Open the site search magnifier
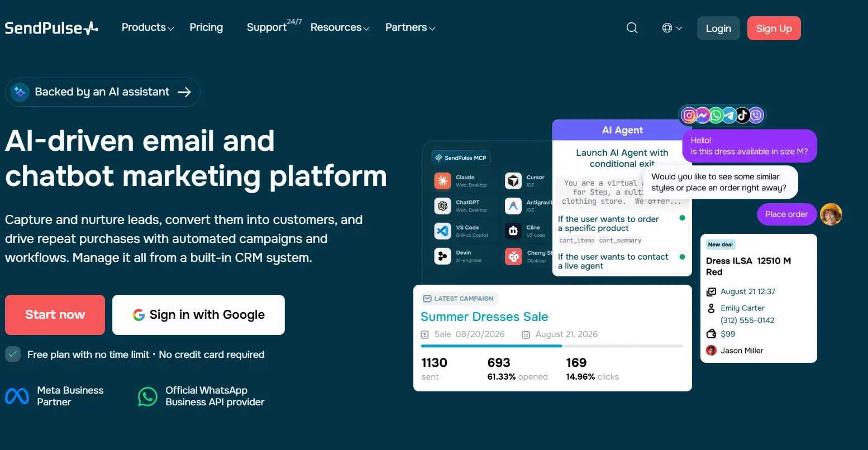 632,28
